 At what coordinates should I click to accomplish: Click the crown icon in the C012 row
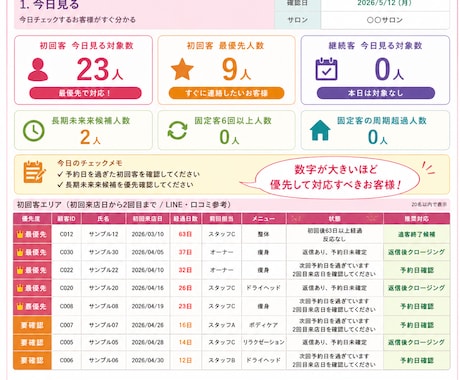click(x=20, y=234)
